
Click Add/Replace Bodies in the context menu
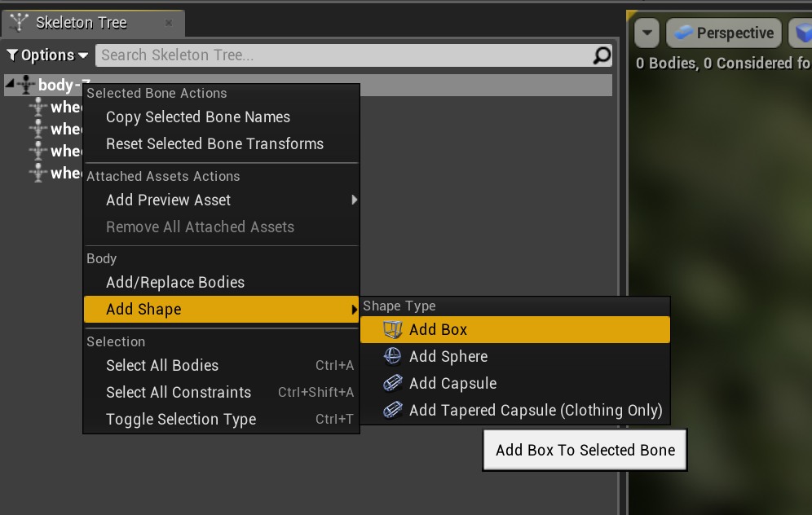(174, 282)
